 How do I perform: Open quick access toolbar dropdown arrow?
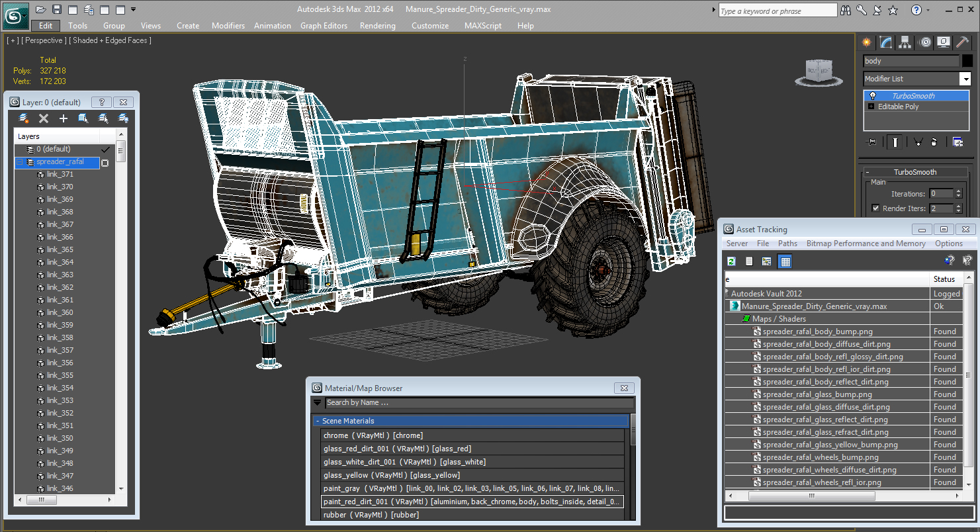[134, 10]
